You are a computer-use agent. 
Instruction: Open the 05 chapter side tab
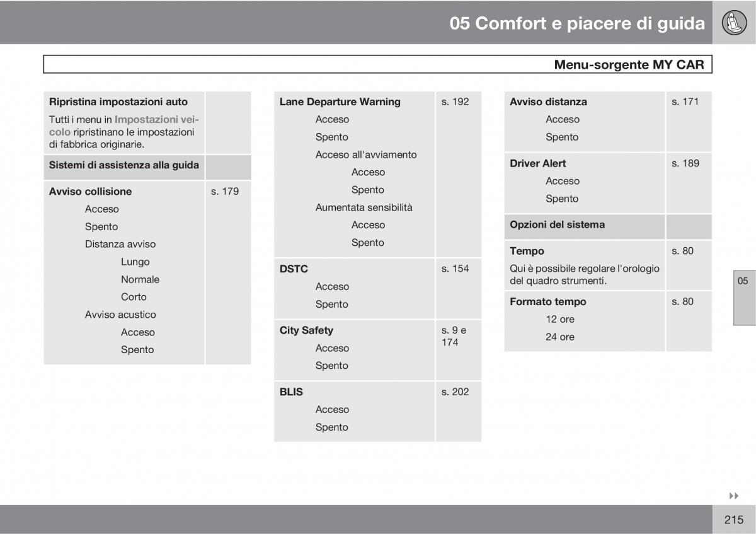(743, 281)
